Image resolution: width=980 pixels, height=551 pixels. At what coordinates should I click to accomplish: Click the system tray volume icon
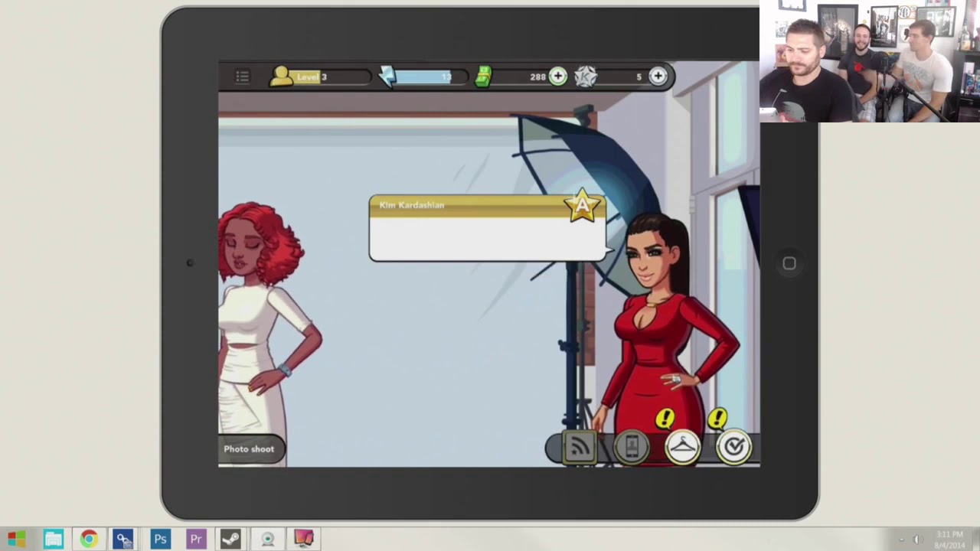pos(917,540)
